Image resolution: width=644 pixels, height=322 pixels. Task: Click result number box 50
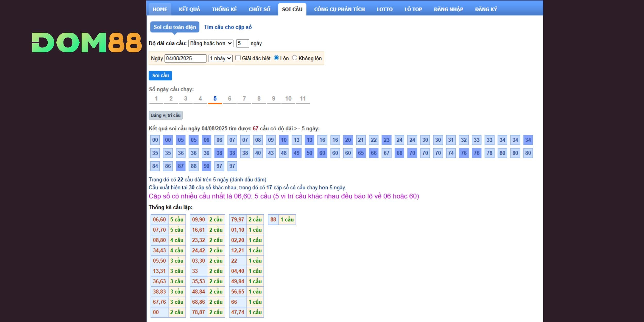click(x=309, y=153)
